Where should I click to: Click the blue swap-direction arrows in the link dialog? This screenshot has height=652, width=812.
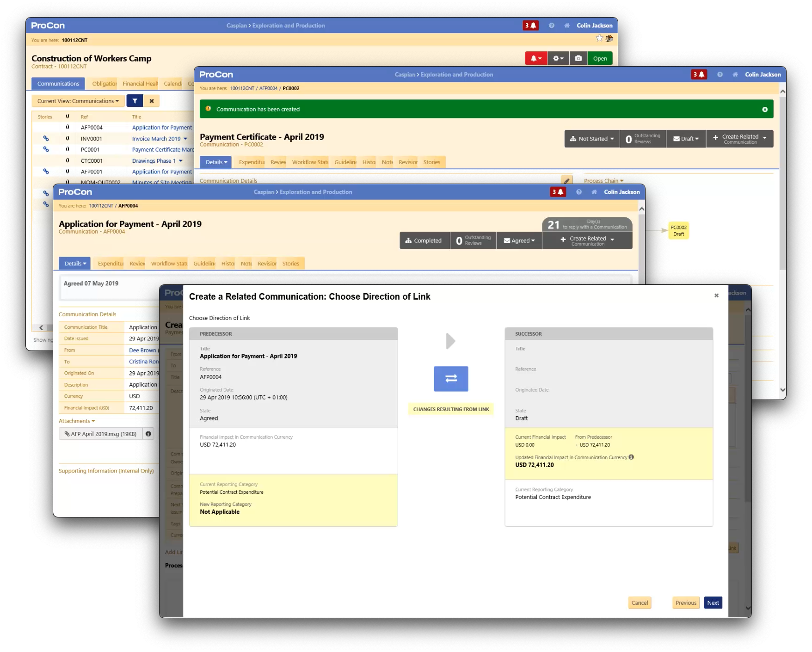450,379
